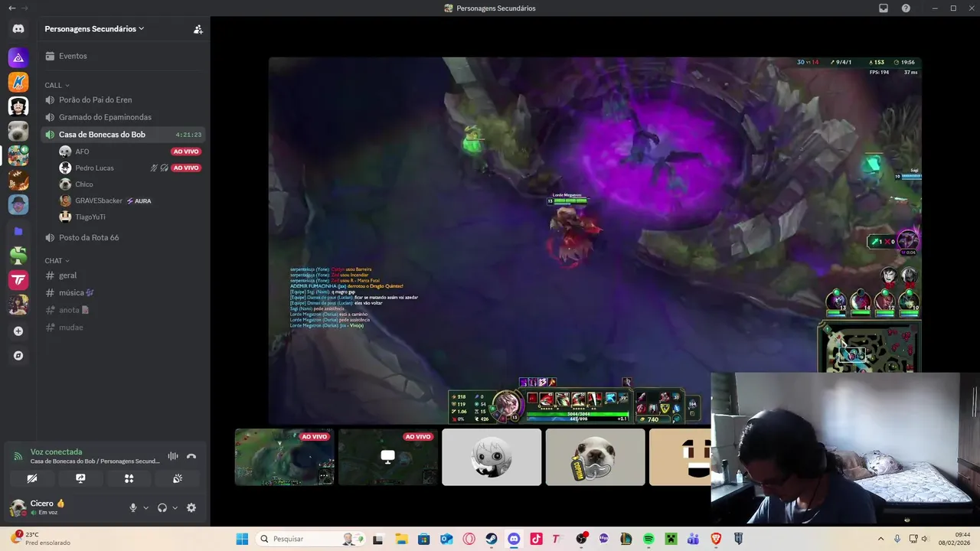This screenshot has height=551, width=980.
Task: Select the white-haired avatar participant tile
Action: click(x=492, y=457)
